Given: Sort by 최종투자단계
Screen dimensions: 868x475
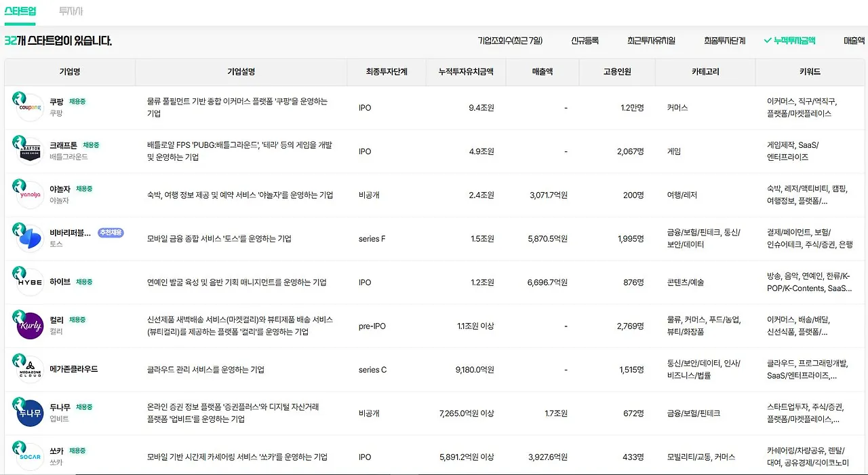Looking at the screenshot, I should point(724,41).
